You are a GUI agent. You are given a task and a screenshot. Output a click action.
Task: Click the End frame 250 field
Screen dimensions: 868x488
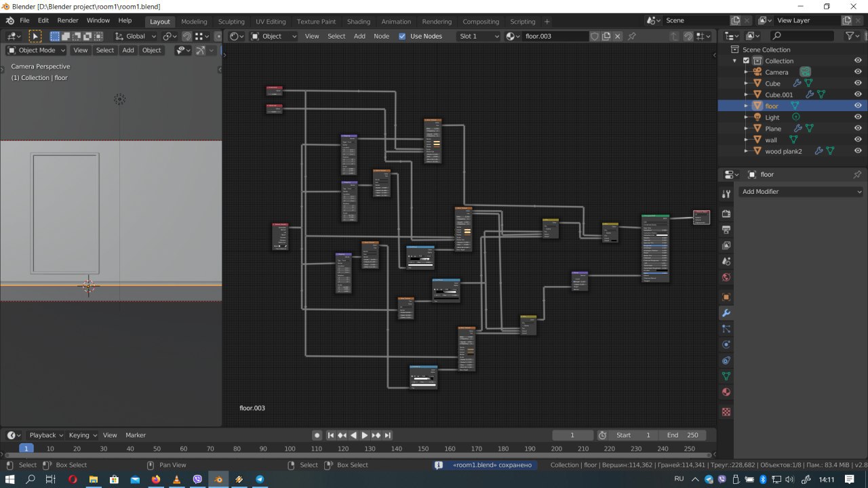tap(682, 435)
